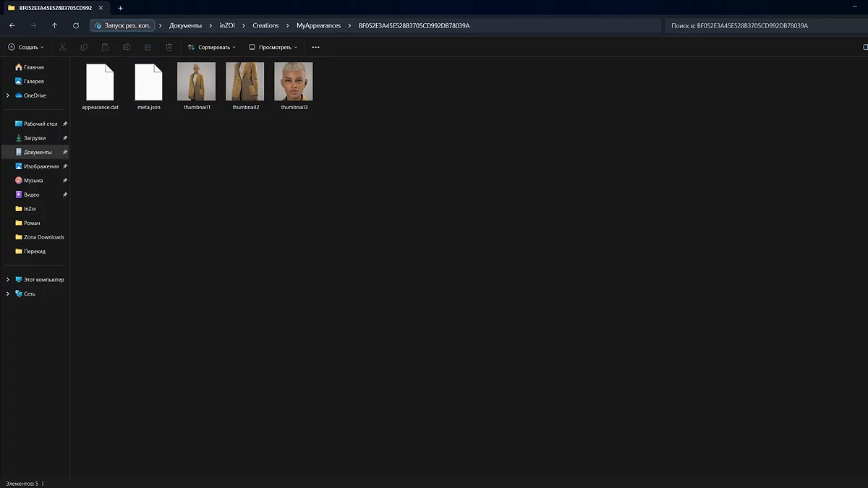The image size is (868, 488).
Task: Select OneDrive in the navigation pane
Action: coord(35,95)
